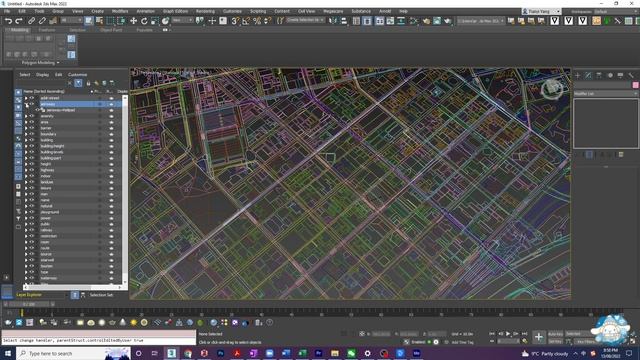Open the Help menu
This screenshot has height=360, width=640.
coord(403,11)
